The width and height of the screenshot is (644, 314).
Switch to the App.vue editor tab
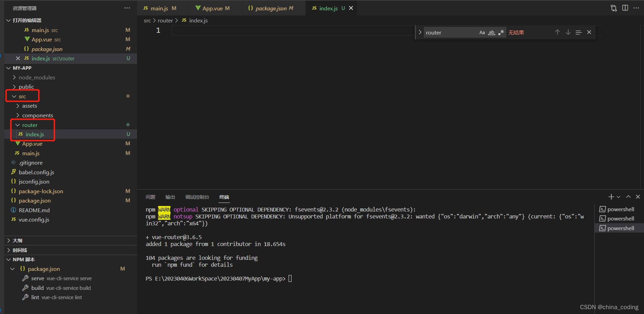tap(212, 8)
